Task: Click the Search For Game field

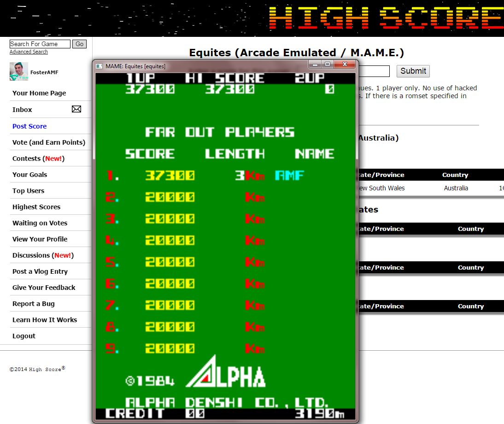Action: coord(40,44)
